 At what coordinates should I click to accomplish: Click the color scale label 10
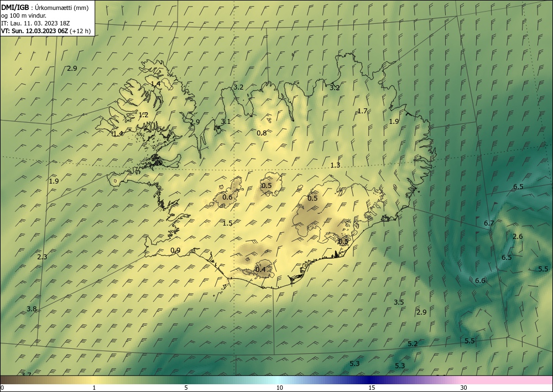coord(280,388)
